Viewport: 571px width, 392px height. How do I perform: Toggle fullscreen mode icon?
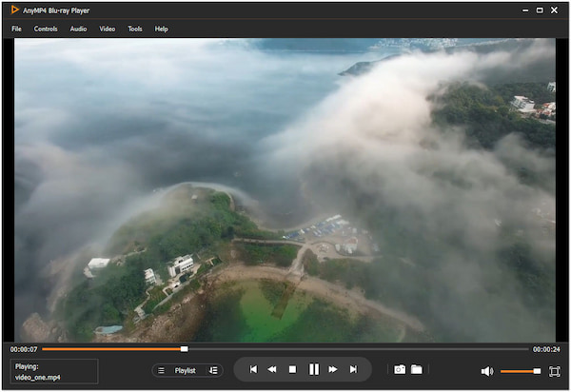point(554,371)
